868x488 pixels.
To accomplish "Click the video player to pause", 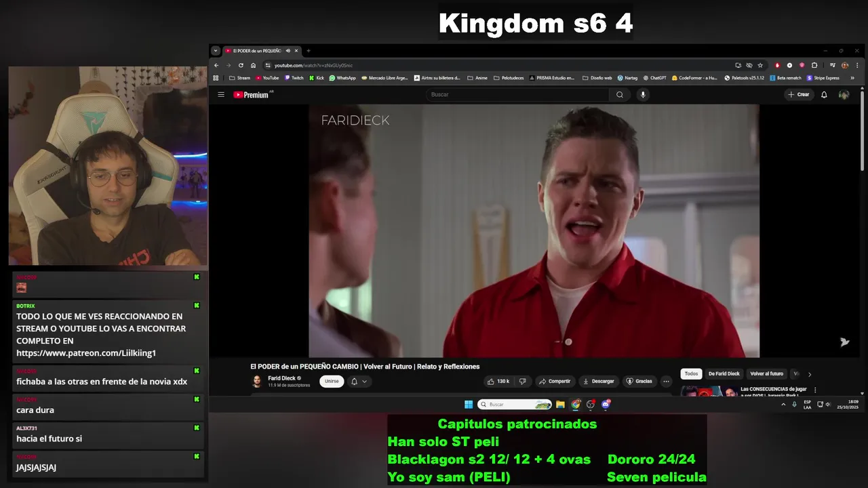I will (x=534, y=230).
